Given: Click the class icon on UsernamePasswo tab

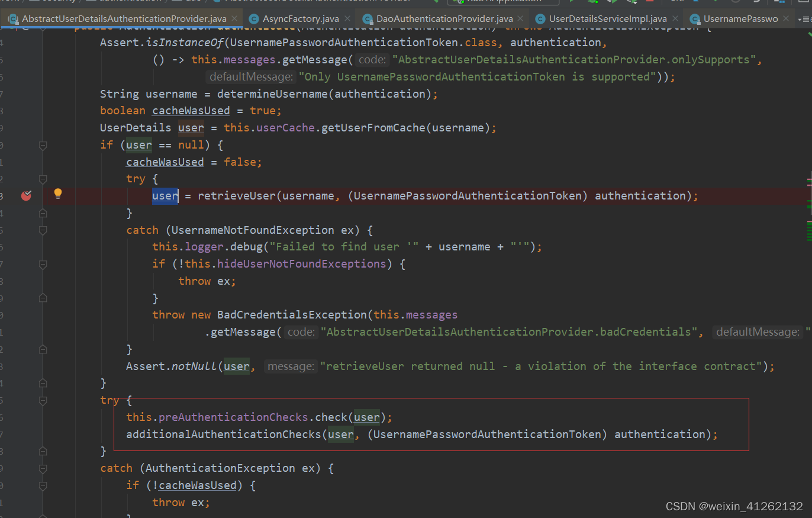Looking at the screenshot, I should [x=694, y=19].
